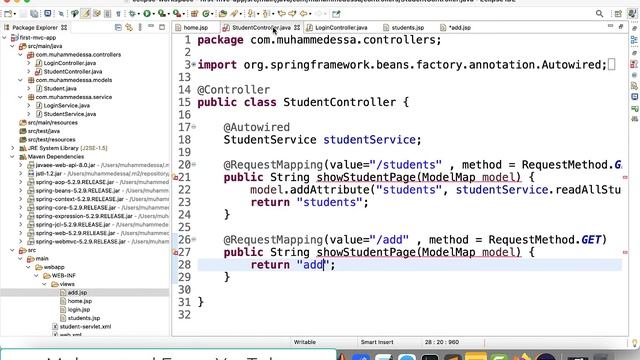Click the Back navigation arrow icon
The height and width of the screenshot is (360, 640).
tap(303, 14)
